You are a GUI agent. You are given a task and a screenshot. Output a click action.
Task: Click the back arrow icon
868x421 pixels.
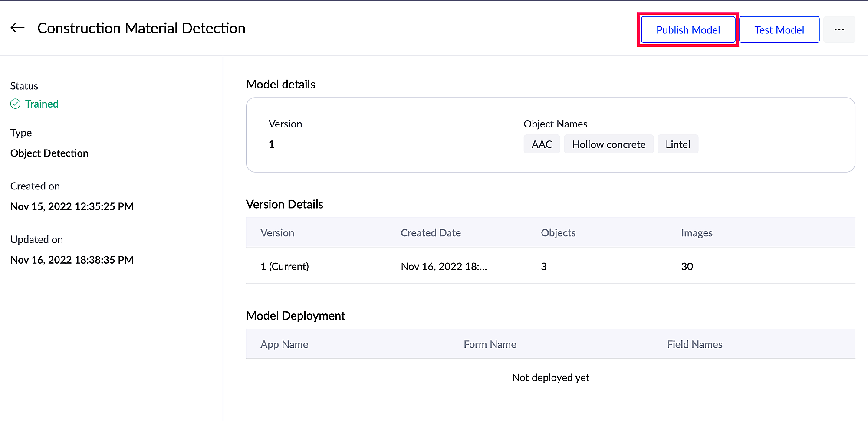17,28
